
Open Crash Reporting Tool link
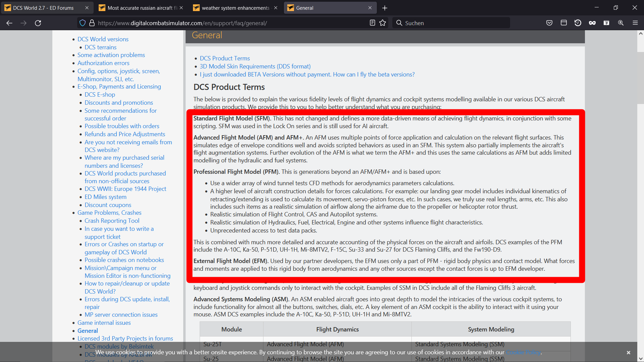(x=112, y=221)
